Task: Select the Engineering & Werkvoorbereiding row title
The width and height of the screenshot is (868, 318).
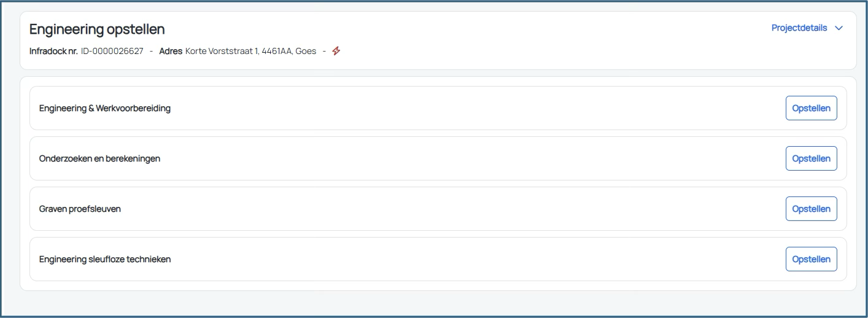Action: click(x=104, y=108)
